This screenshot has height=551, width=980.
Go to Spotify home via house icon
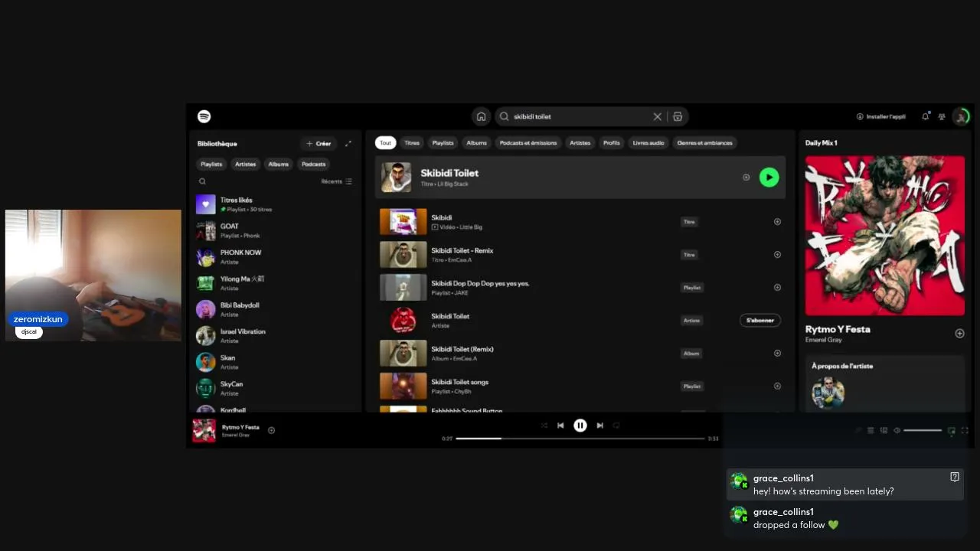(481, 116)
